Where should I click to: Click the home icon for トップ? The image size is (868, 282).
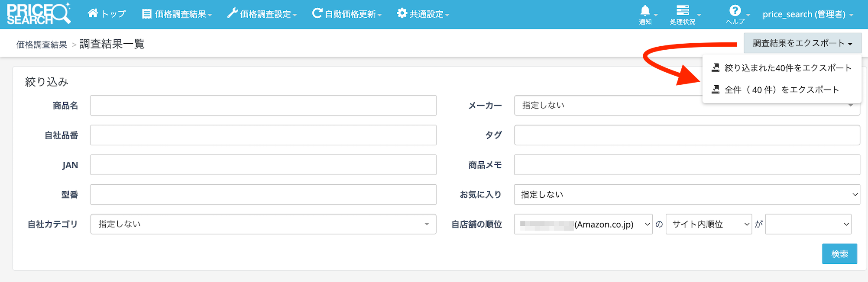(x=93, y=13)
